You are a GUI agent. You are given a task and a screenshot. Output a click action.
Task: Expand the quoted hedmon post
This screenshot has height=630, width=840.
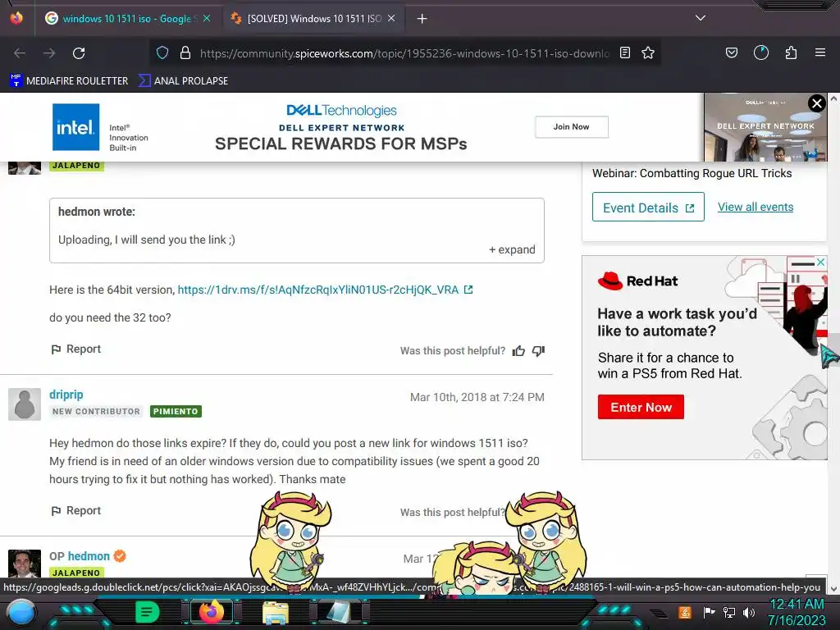pyautogui.click(x=512, y=249)
